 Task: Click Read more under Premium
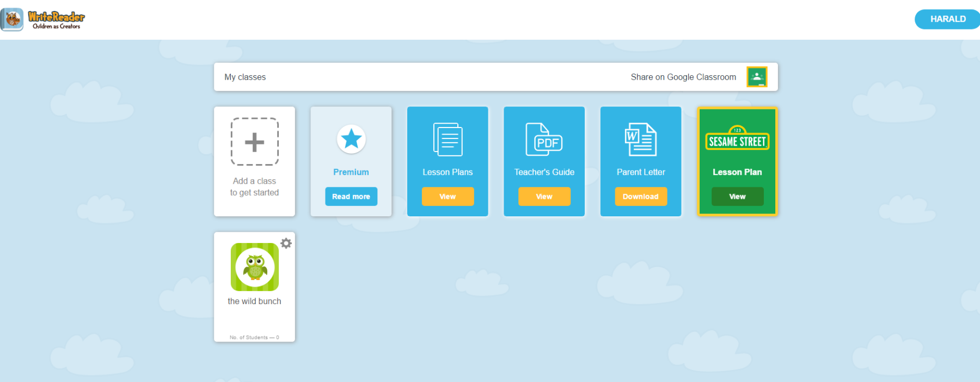tap(351, 197)
